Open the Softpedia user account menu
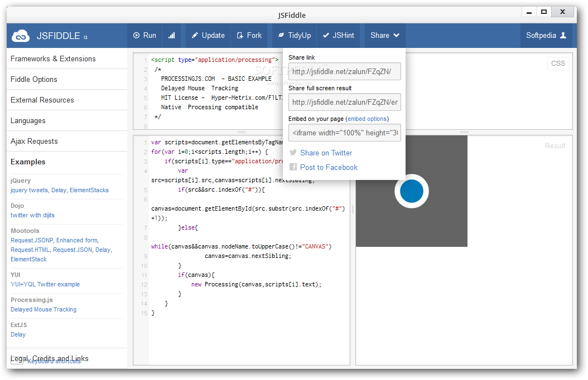This screenshot has height=380, width=588. click(546, 35)
